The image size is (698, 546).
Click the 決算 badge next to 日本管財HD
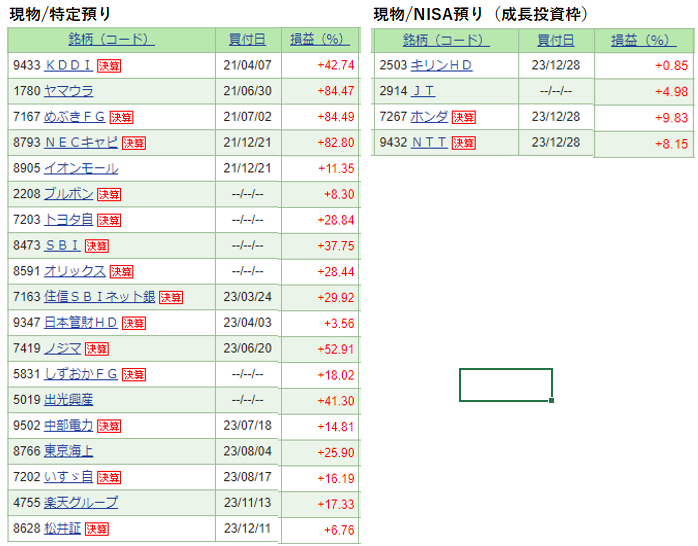click(134, 324)
